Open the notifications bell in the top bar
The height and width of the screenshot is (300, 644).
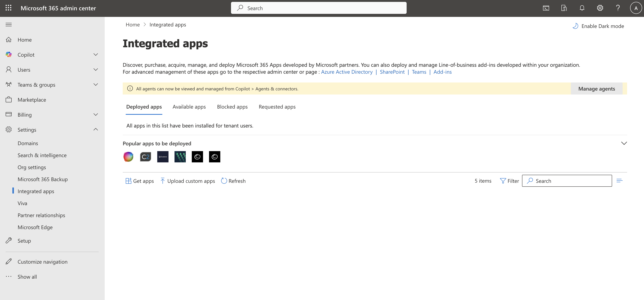point(582,8)
